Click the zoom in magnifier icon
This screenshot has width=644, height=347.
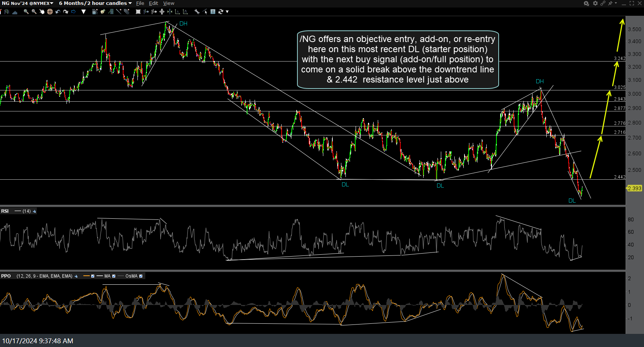tap(26, 12)
